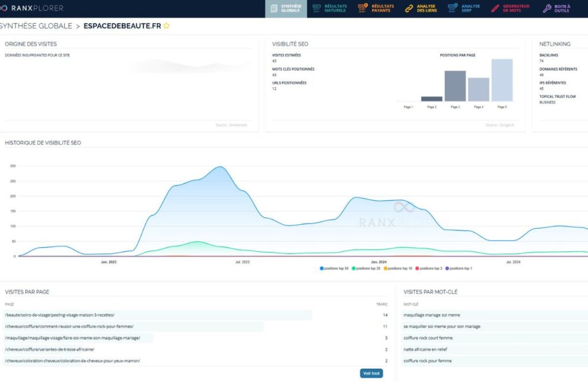Click keyword 'se maquiller soi meme pour son mariage'
The image size is (588, 382).
tap(442, 326)
